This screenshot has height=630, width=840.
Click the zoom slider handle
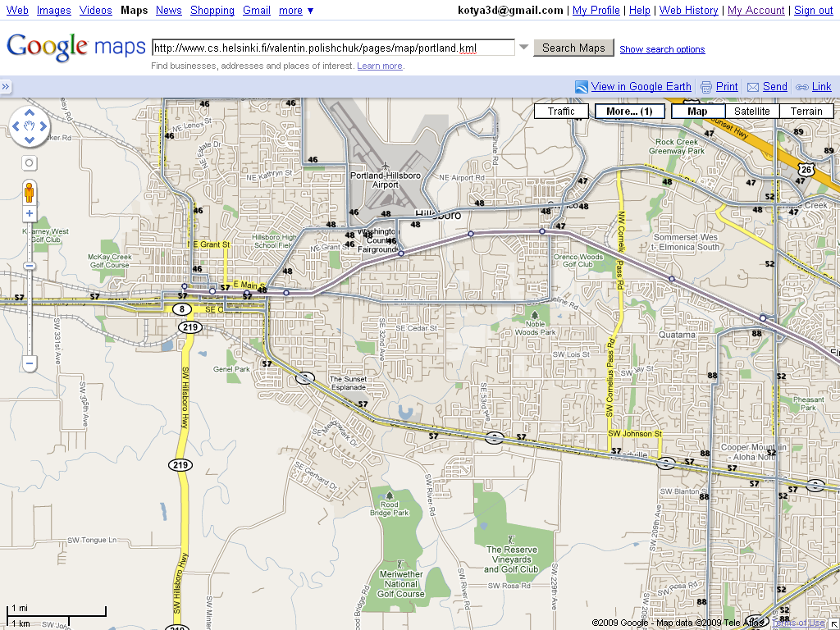(x=30, y=267)
